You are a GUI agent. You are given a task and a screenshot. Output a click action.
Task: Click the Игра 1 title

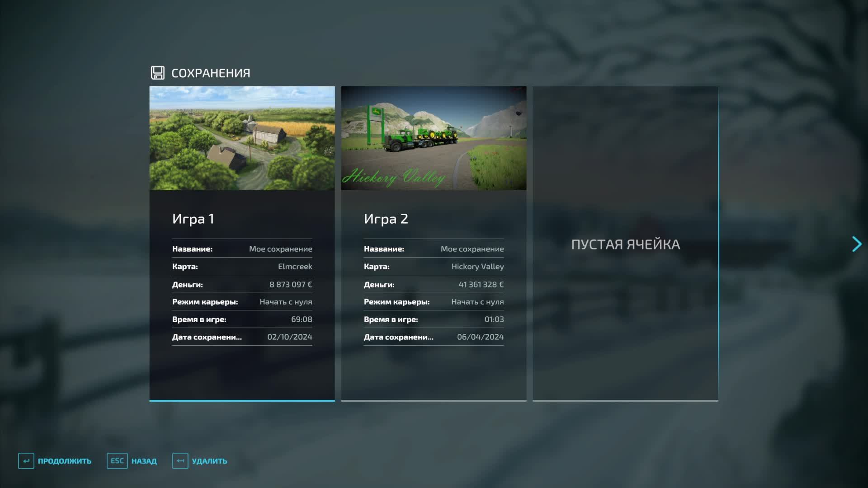click(193, 219)
